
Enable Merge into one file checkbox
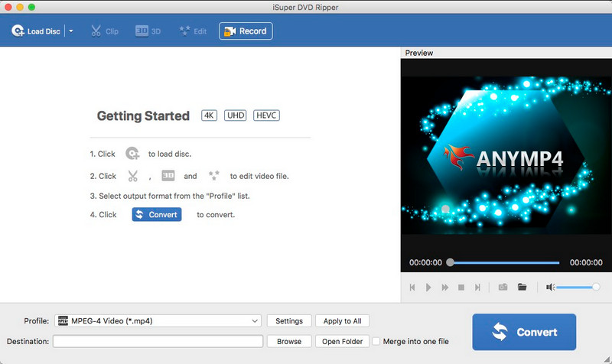tap(376, 342)
